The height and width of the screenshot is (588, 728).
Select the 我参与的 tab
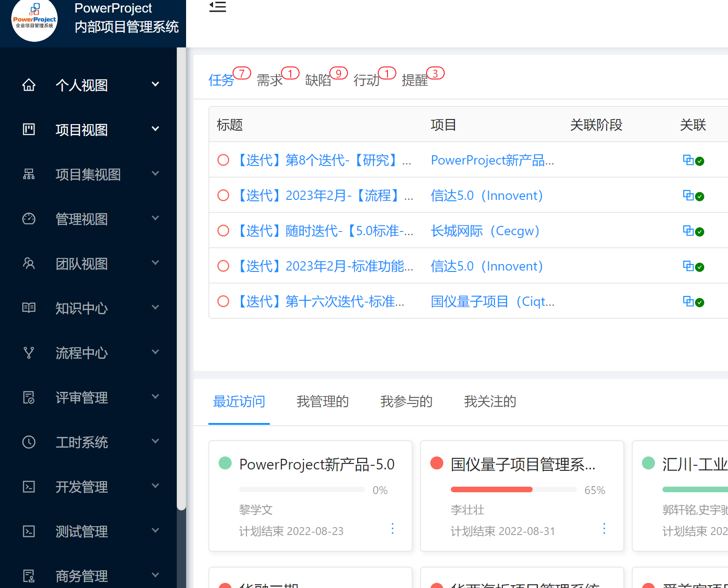click(407, 402)
